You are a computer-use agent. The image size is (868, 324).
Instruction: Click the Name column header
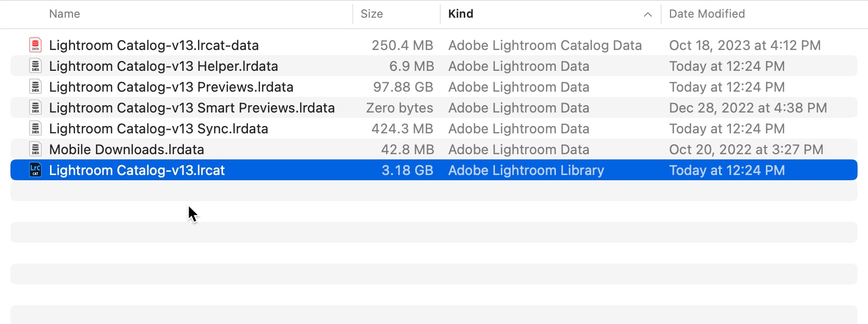tap(65, 14)
